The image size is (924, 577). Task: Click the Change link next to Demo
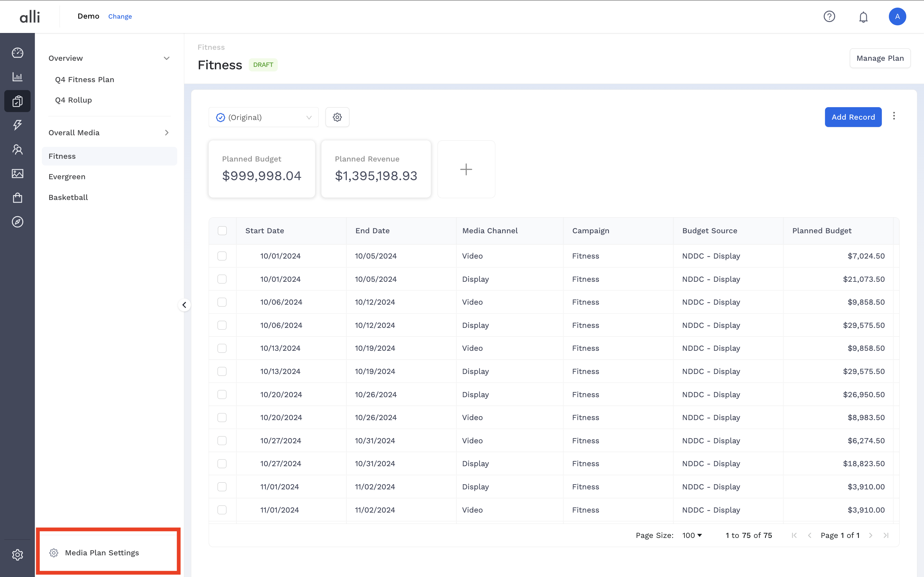(120, 16)
